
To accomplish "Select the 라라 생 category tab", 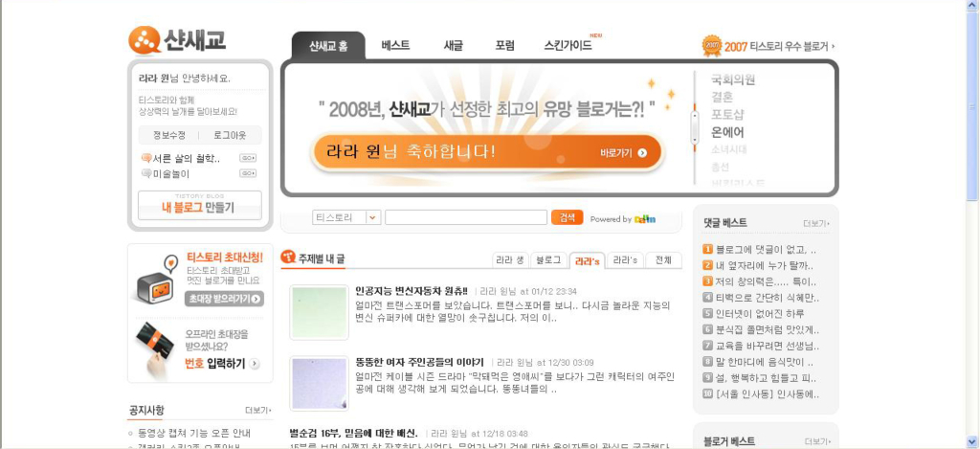I will tap(510, 260).
